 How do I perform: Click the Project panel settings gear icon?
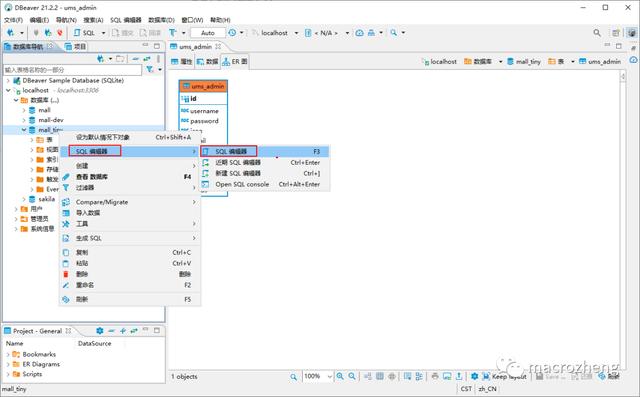tap(100, 330)
